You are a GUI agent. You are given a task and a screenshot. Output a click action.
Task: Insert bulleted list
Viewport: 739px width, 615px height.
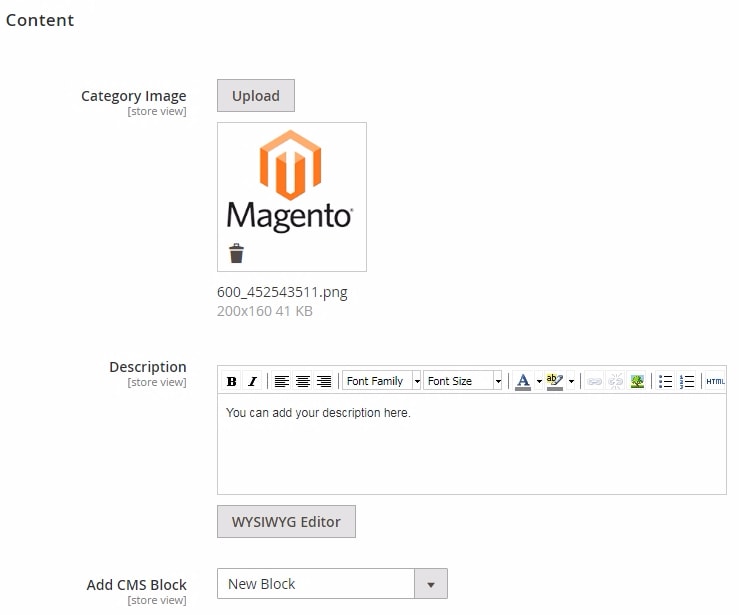665,381
